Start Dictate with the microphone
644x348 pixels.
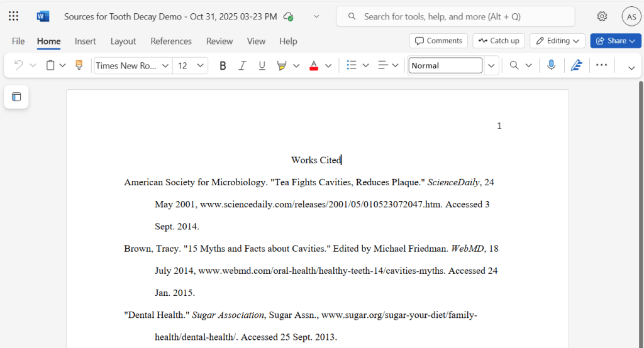[x=551, y=65]
